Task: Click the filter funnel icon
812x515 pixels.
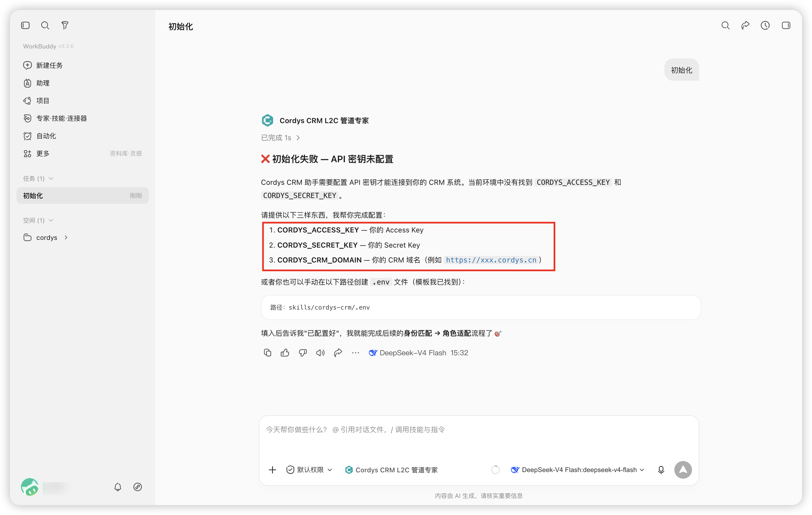Action: (x=65, y=25)
